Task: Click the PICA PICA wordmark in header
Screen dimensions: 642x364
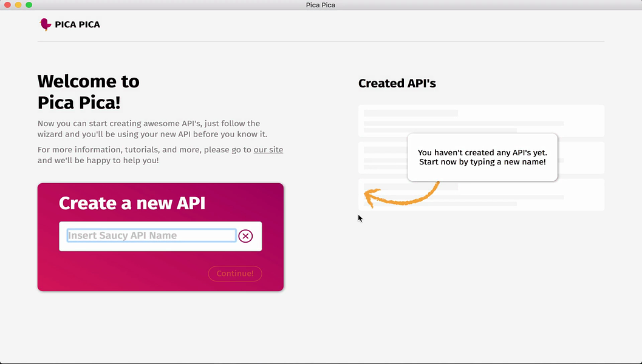Action: 77,25
